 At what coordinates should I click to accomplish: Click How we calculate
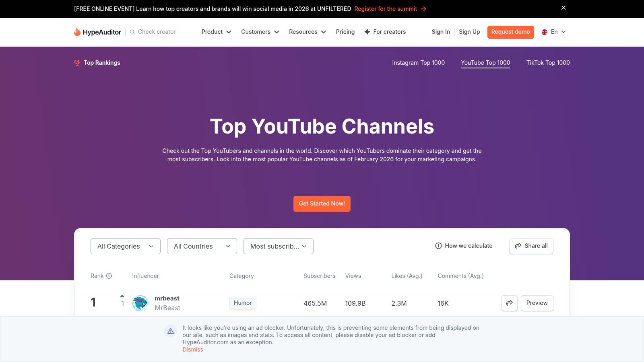tap(464, 246)
